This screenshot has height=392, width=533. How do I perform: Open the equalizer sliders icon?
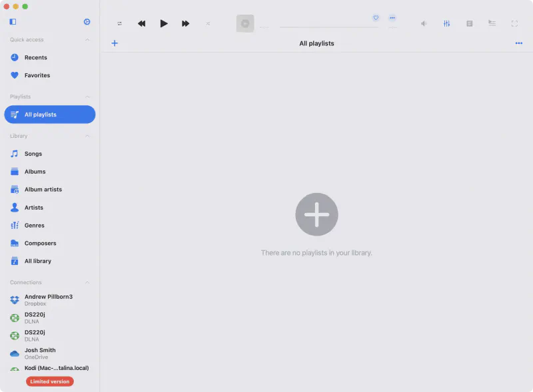pos(446,23)
